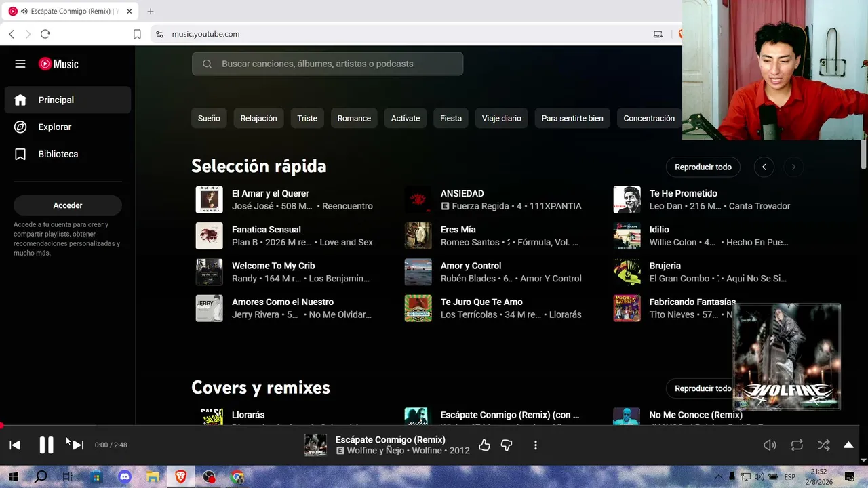Open the Biblioteca sidebar tab
868x488 pixels.
pyautogui.click(x=68, y=154)
